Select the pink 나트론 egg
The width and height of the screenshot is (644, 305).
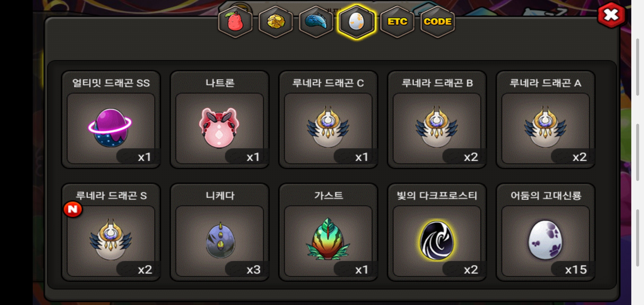click(219, 119)
